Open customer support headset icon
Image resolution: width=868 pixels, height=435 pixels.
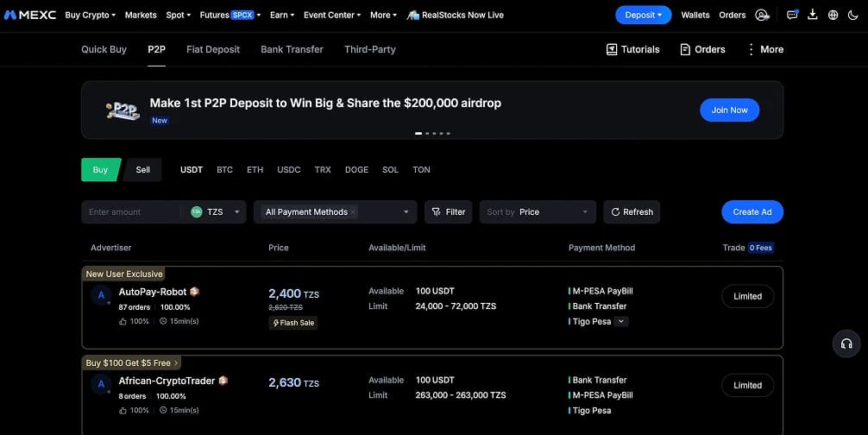click(846, 344)
